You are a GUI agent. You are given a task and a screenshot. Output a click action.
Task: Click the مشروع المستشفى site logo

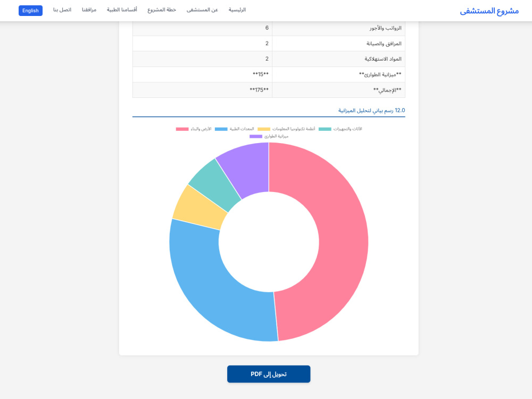pos(489,11)
